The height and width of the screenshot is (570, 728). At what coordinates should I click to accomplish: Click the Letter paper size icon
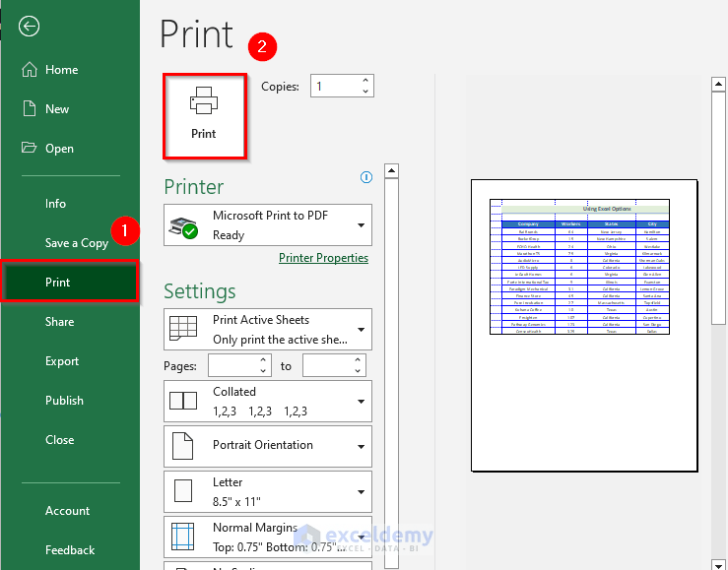pos(183,491)
